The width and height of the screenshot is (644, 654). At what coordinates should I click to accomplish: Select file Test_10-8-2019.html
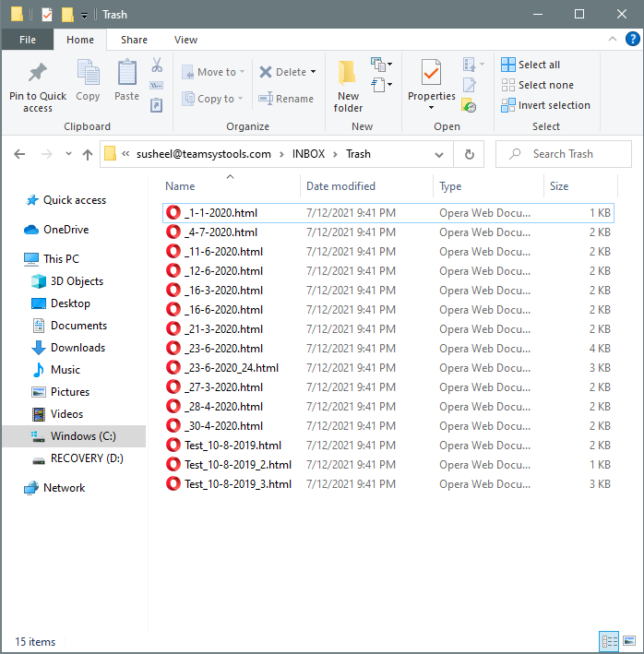click(388, 445)
